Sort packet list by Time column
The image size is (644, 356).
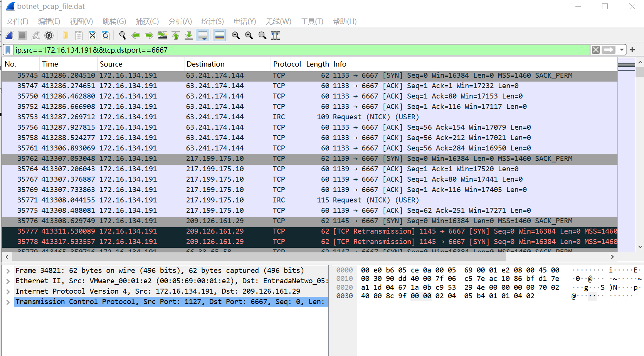click(x=68, y=64)
